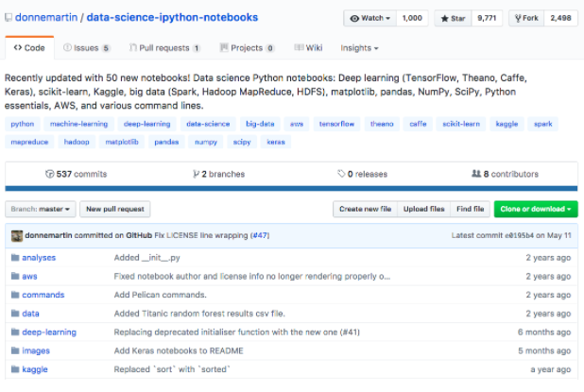
Task: Click Find file button
Action: (470, 209)
